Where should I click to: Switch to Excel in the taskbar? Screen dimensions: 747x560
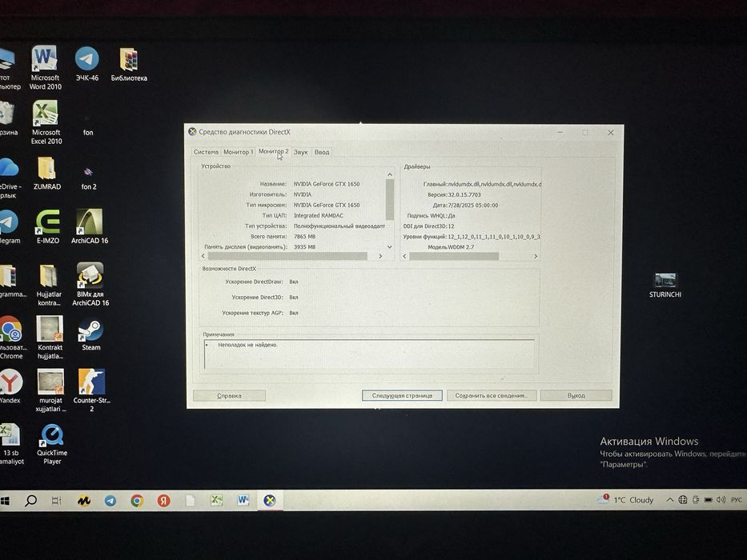pos(217,500)
